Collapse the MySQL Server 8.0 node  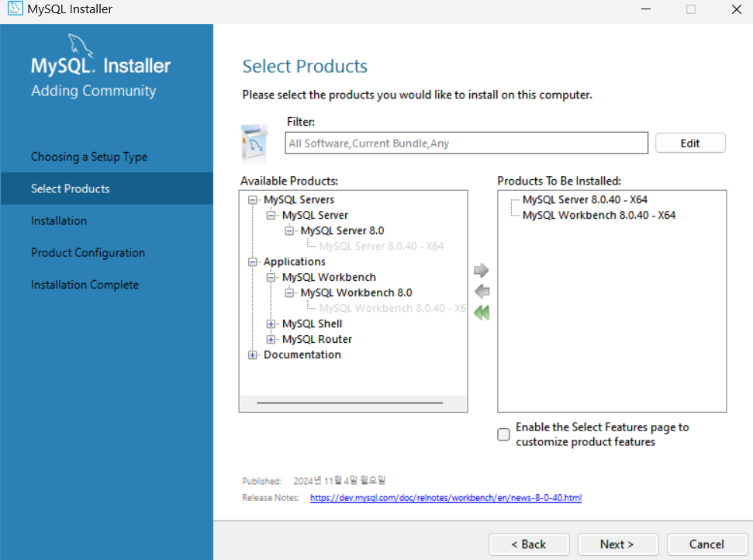[x=289, y=231]
